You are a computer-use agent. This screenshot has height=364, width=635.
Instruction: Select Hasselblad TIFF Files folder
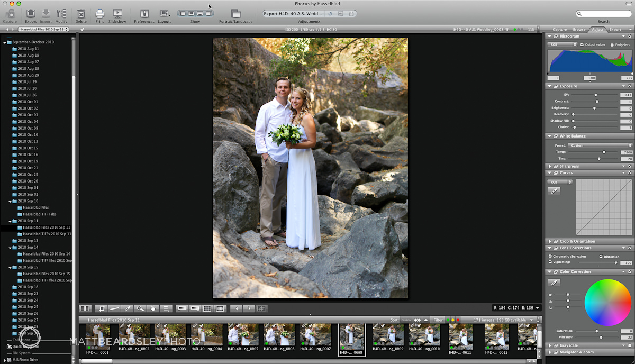coord(40,214)
